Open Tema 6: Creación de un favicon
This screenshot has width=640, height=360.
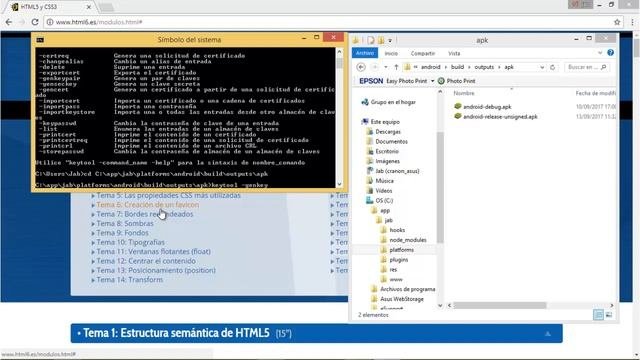[147, 204]
